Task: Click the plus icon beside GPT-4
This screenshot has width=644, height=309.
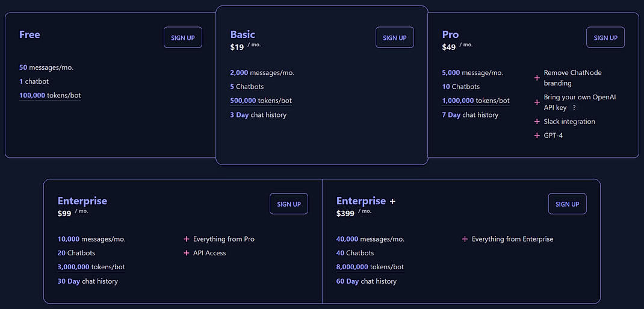Action: click(x=537, y=135)
